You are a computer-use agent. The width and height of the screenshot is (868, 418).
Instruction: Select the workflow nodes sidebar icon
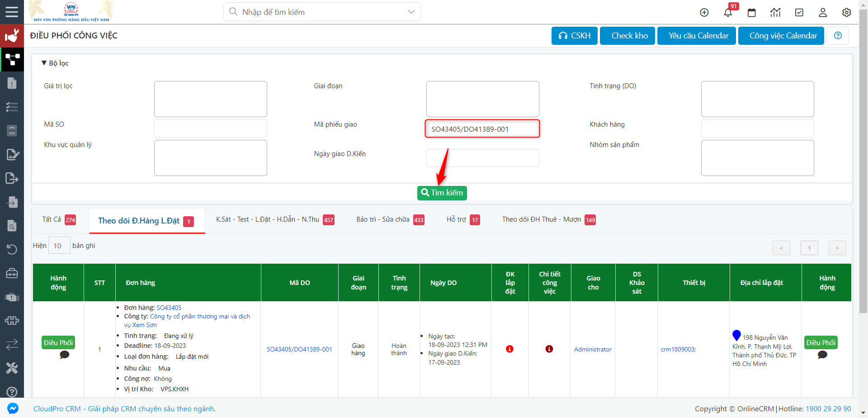pos(12,59)
